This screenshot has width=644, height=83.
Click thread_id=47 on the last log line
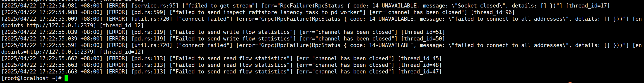point(420,72)
